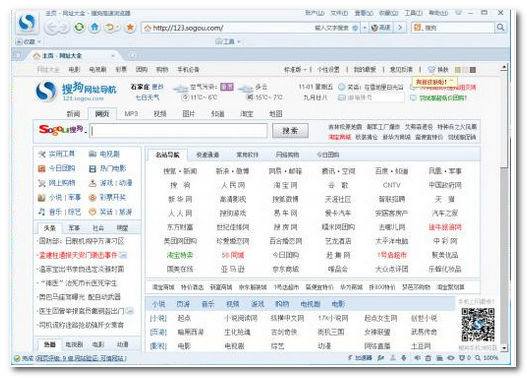Image resolution: width=527 pixels, height=378 pixels.
Task: Refresh the page with the green reload icon
Action: coord(79,27)
